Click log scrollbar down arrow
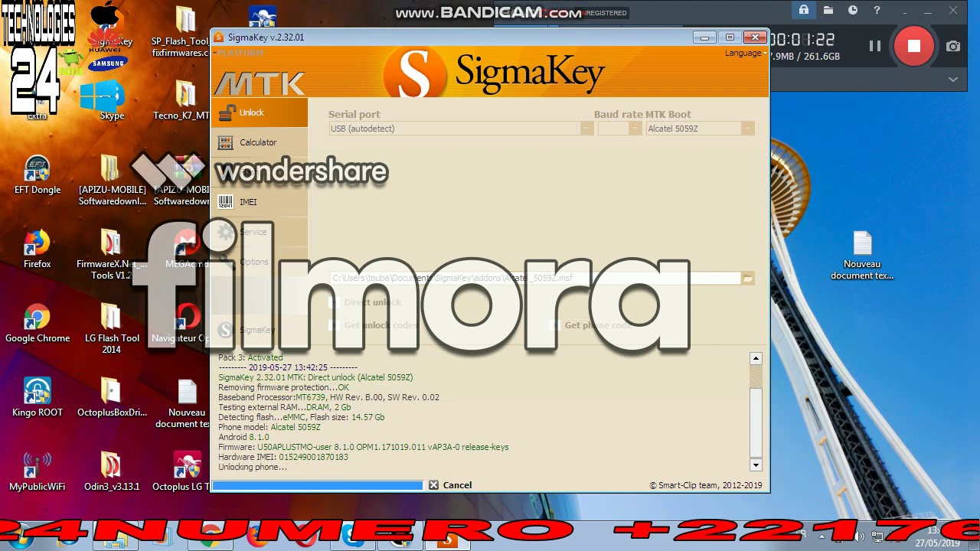This screenshot has height=551, width=980. (x=756, y=465)
